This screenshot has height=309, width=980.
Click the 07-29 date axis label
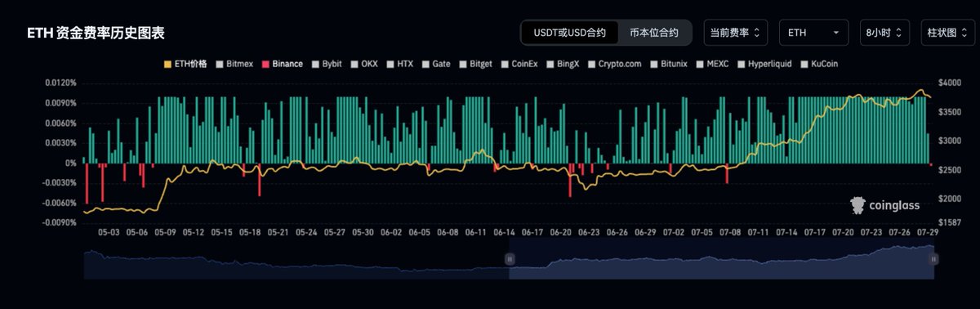click(927, 233)
